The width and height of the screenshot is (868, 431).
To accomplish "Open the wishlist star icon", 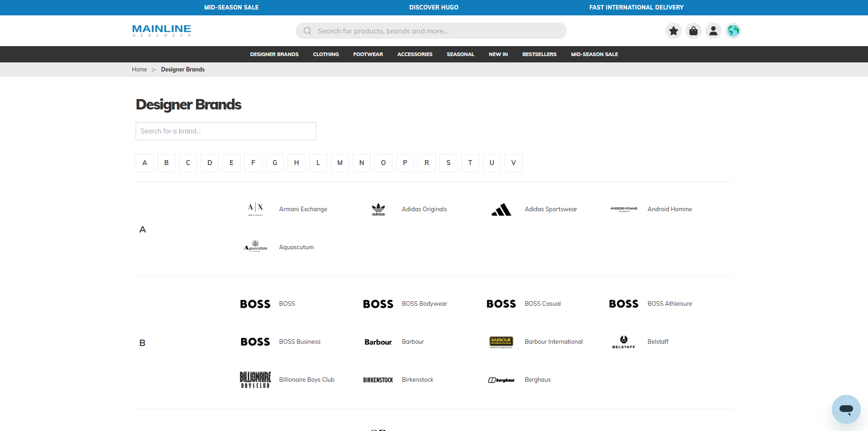I will (x=674, y=31).
